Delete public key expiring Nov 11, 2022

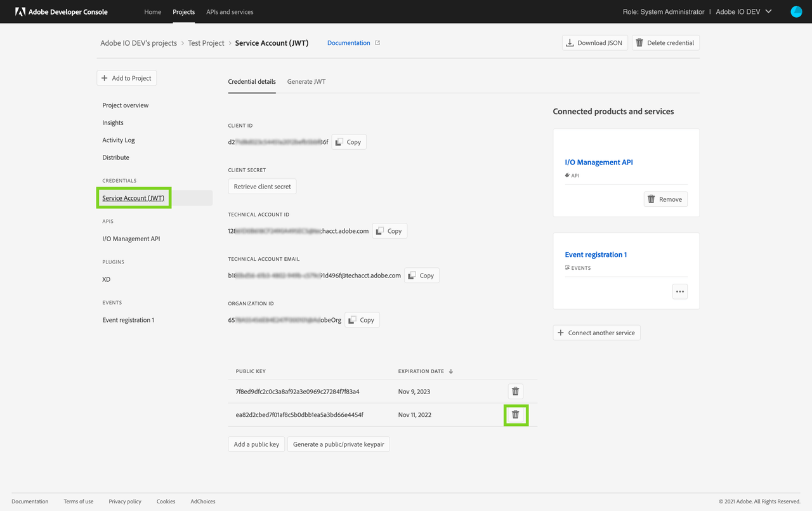pos(515,415)
